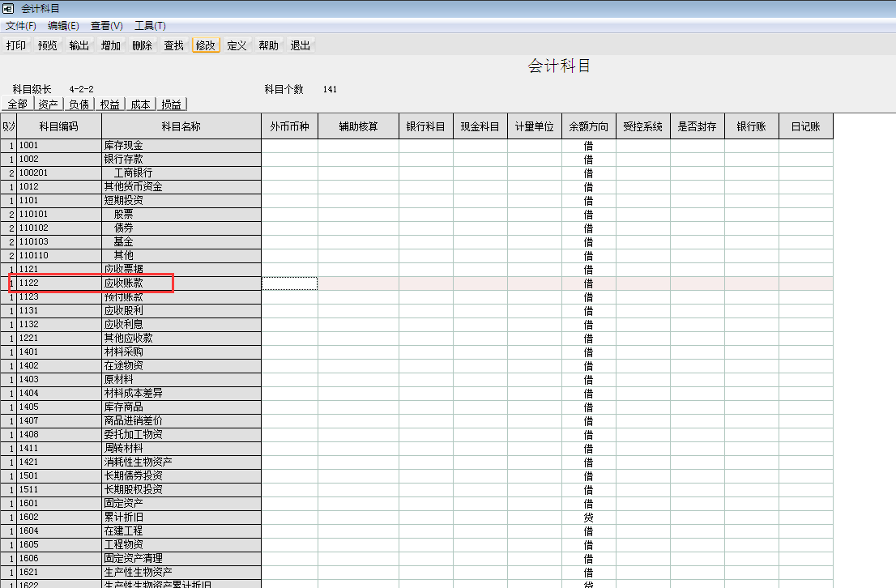Click the 打印 (Print) toolbar button

click(16, 45)
